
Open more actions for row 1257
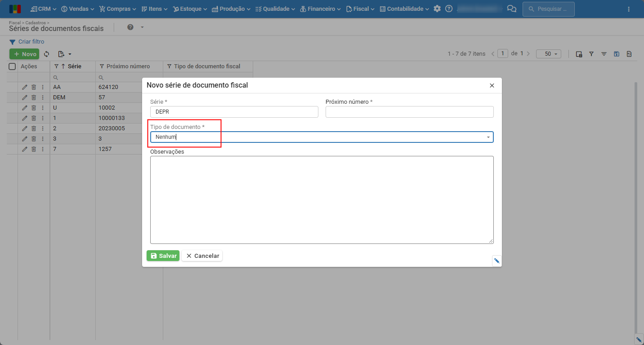pyautogui.click(x=43, y=149)
